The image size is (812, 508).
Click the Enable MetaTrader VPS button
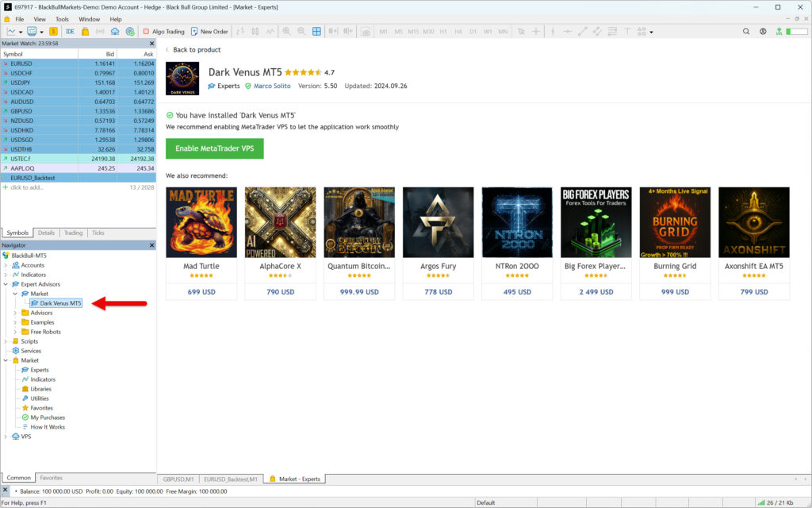click(x=214, y=148)
